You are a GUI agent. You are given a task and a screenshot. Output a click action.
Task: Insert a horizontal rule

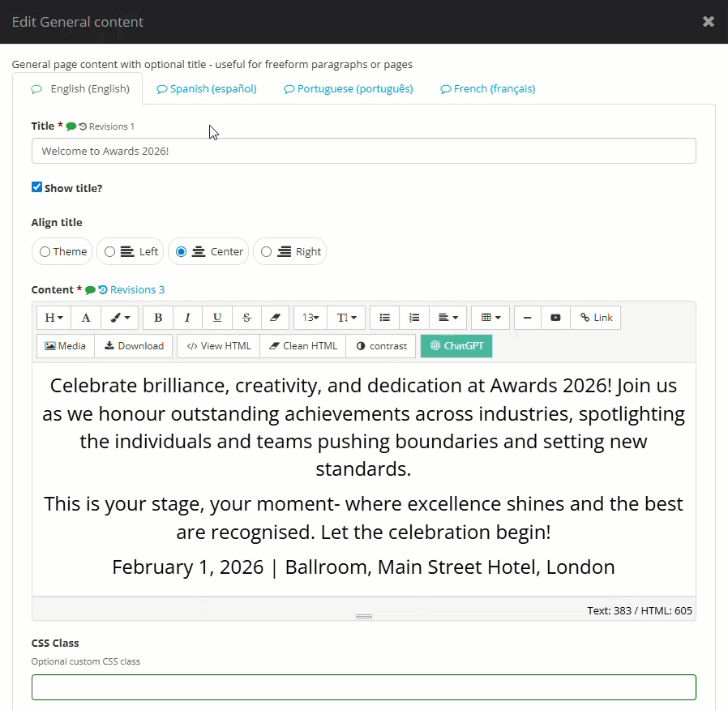(x=527, y=317)
